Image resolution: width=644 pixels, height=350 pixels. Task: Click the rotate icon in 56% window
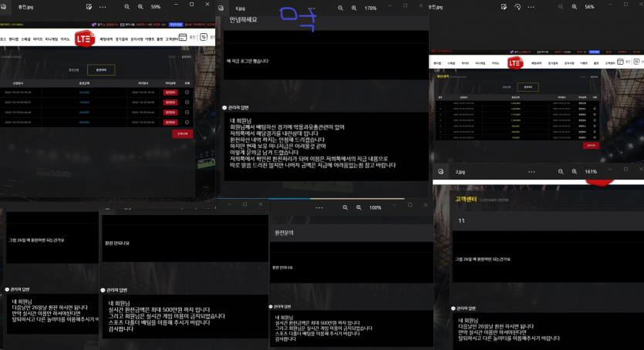point(518,6)
